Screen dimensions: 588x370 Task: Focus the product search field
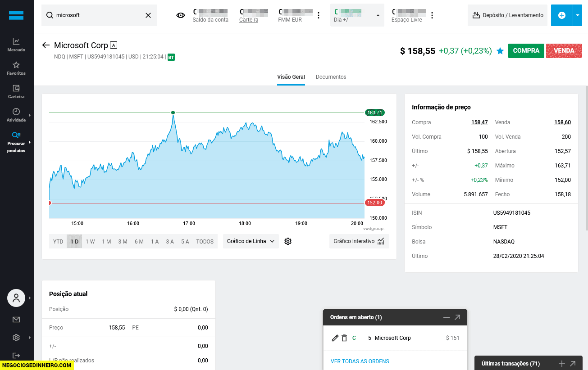(99, 15)
